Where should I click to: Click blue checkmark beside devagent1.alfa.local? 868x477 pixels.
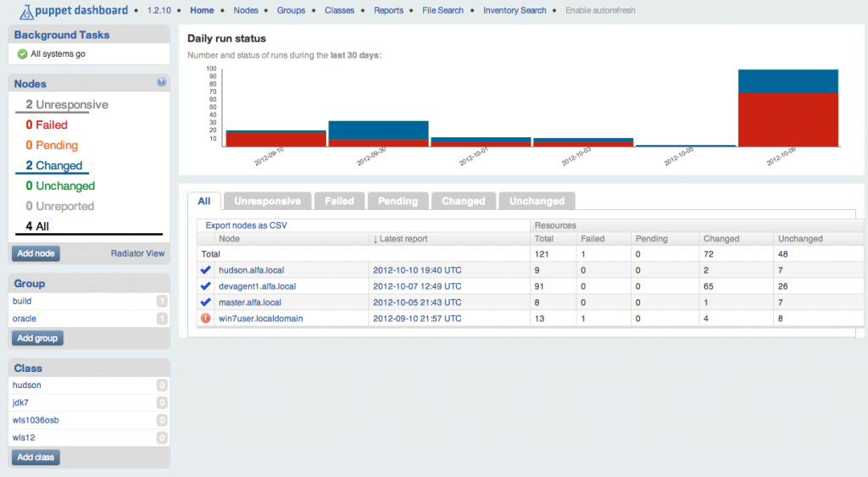[205, 286]
